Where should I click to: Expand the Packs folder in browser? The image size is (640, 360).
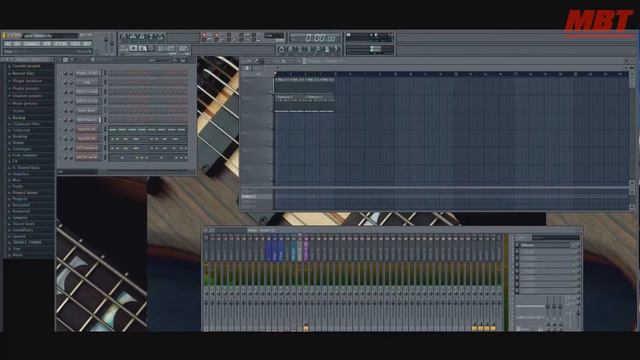[18, 186]
